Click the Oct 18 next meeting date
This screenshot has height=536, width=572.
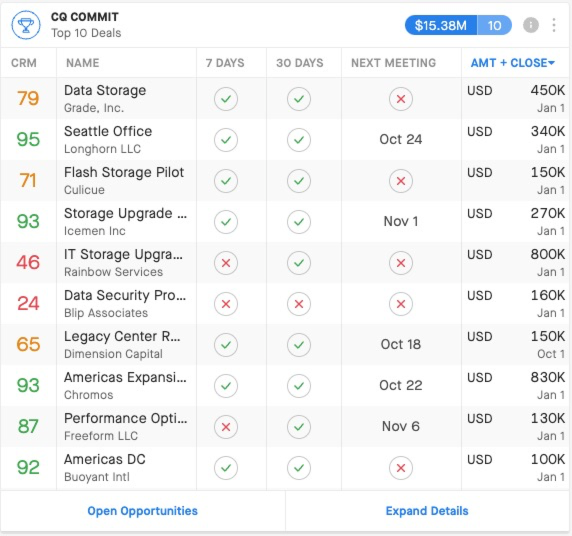(x=401, y=344)
